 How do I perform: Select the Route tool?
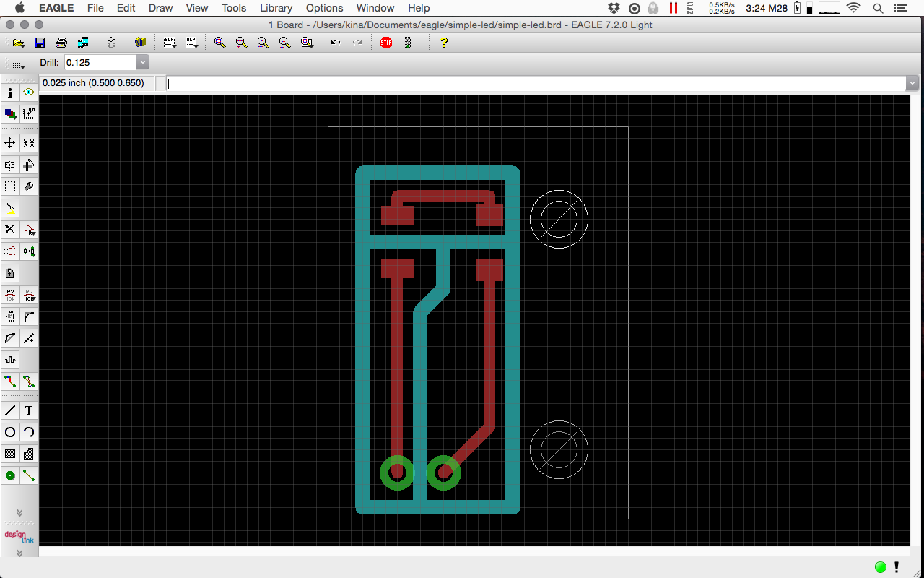tap(10, 381)
